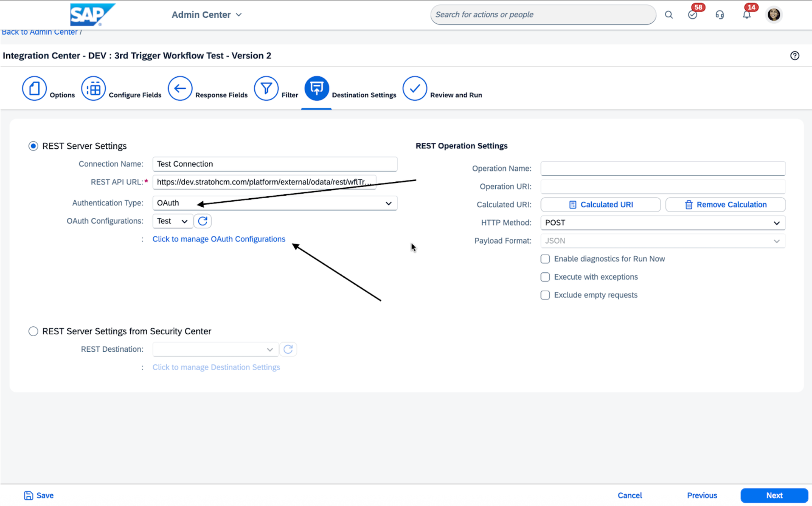Open Admin Center menu
812x506 pixels.
pyautogui.click(x=206, y=15)
